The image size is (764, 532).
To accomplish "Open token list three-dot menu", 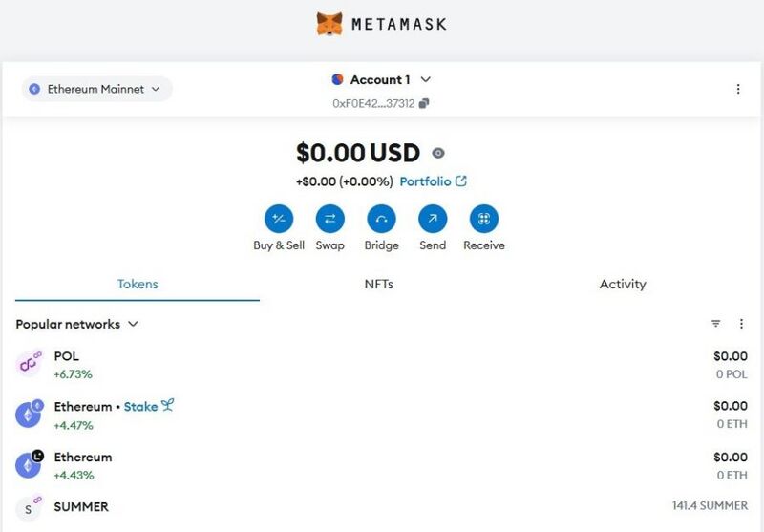I will point(741,324).
